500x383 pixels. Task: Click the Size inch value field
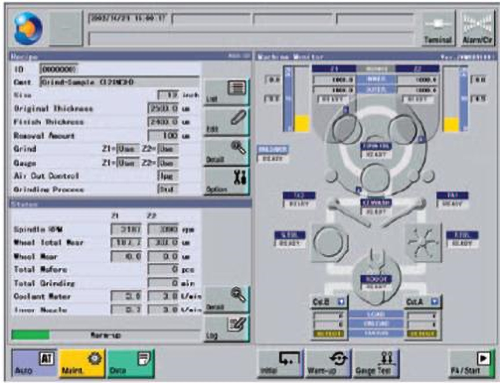coord(168,95)
